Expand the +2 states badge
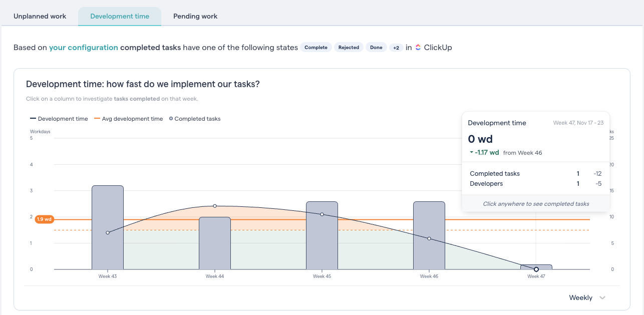 [x=397, y=47]
